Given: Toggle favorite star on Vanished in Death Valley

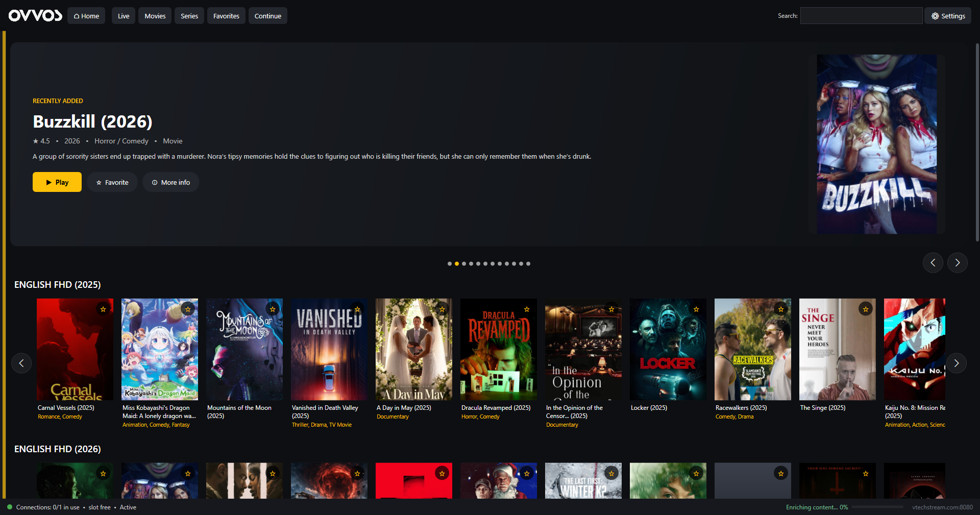Looking at the screenshot, I should (357, 309).
